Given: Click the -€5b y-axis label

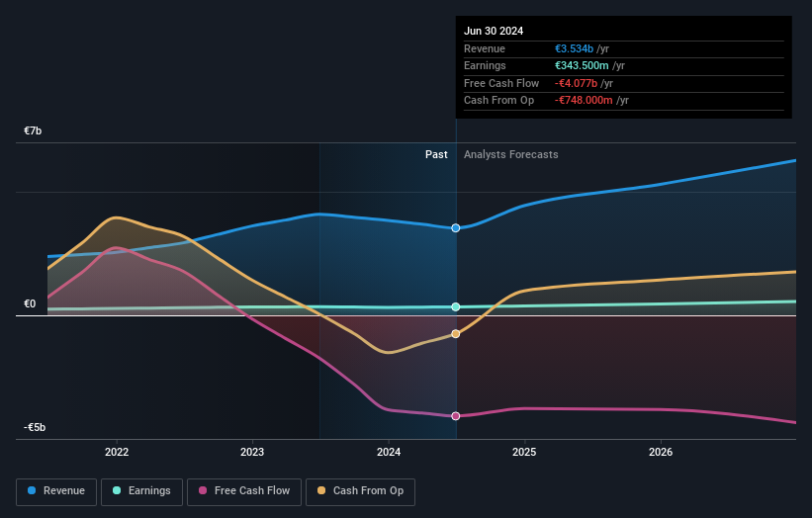Looking at the screenshot, I should pyautogui.click(x=35, y=427).
